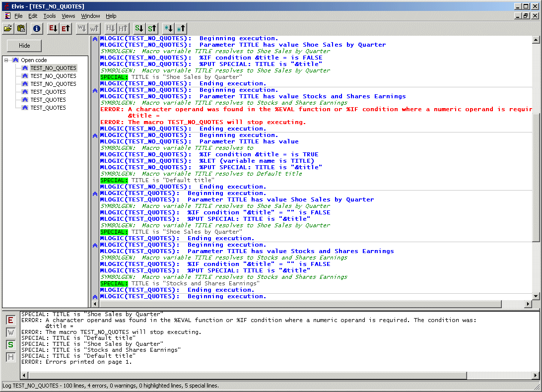Select the second TEST_QUOTES tree item

[48, 100]
